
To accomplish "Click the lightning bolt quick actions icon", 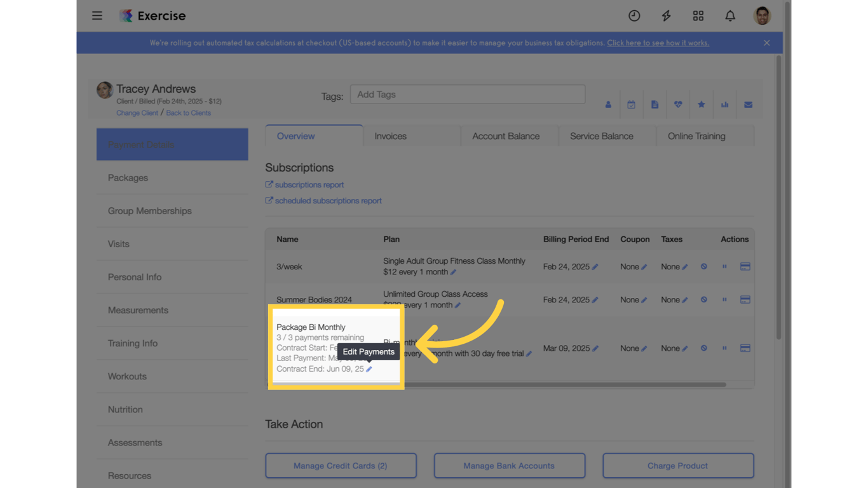I will 666,16.
